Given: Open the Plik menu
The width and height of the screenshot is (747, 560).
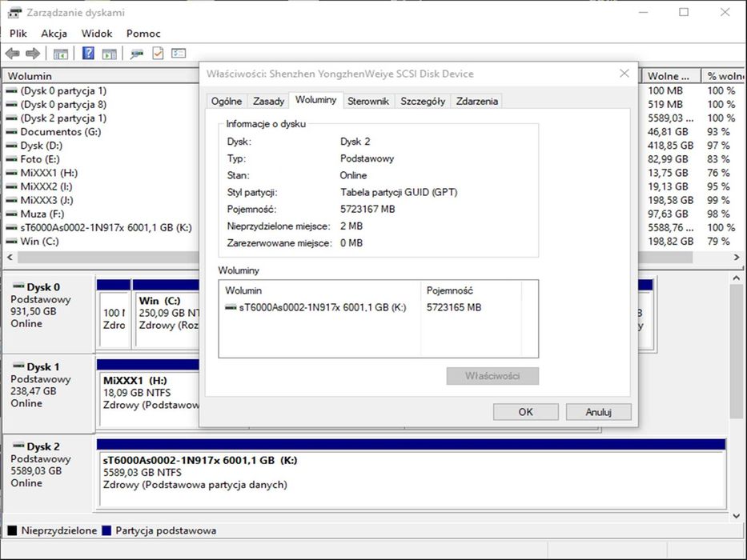Looking at the screenshot, I should pyautogui.click(x=18, y=34).
